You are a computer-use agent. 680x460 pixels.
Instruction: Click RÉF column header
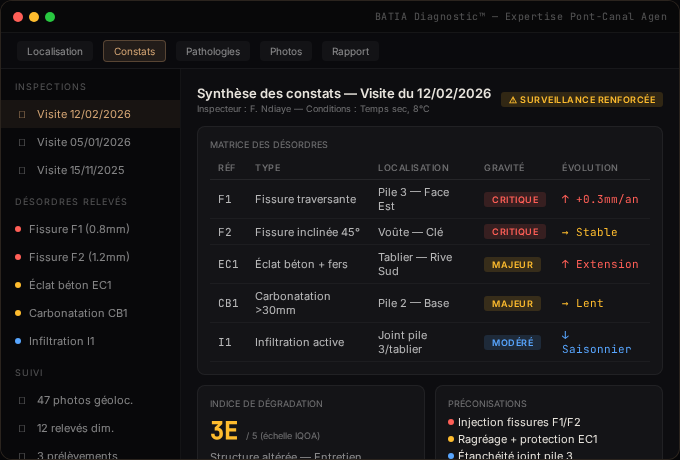coord(226,168)
